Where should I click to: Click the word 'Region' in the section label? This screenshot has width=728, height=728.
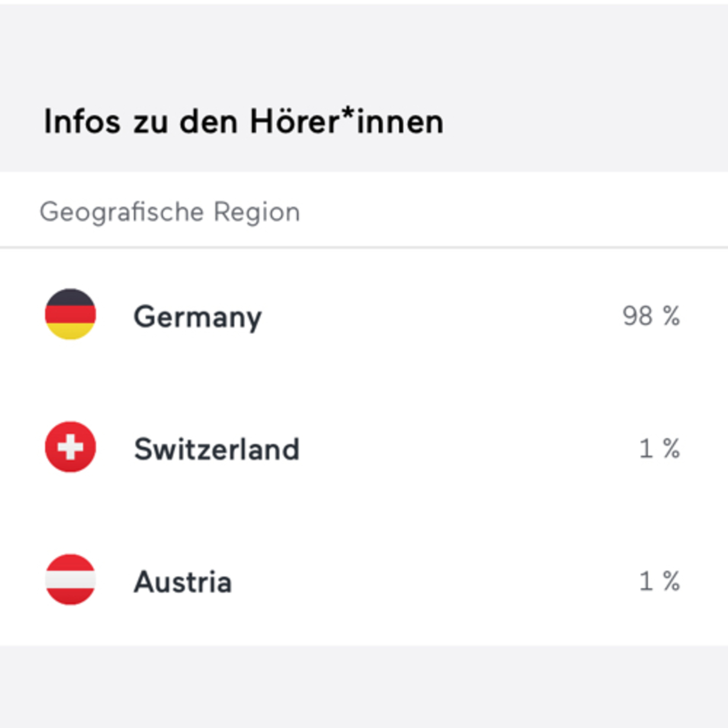tap(257, 213)
